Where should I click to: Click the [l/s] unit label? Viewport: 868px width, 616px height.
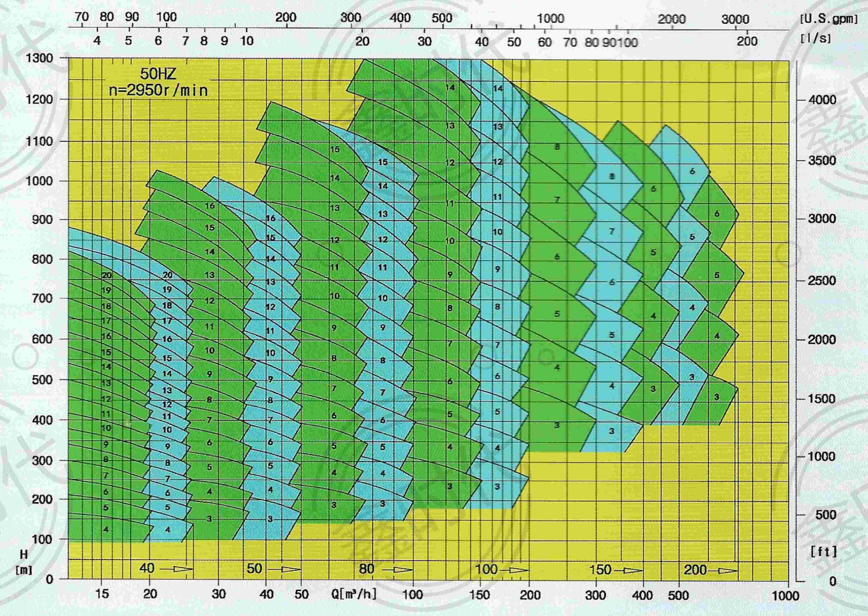click(815, 38)
